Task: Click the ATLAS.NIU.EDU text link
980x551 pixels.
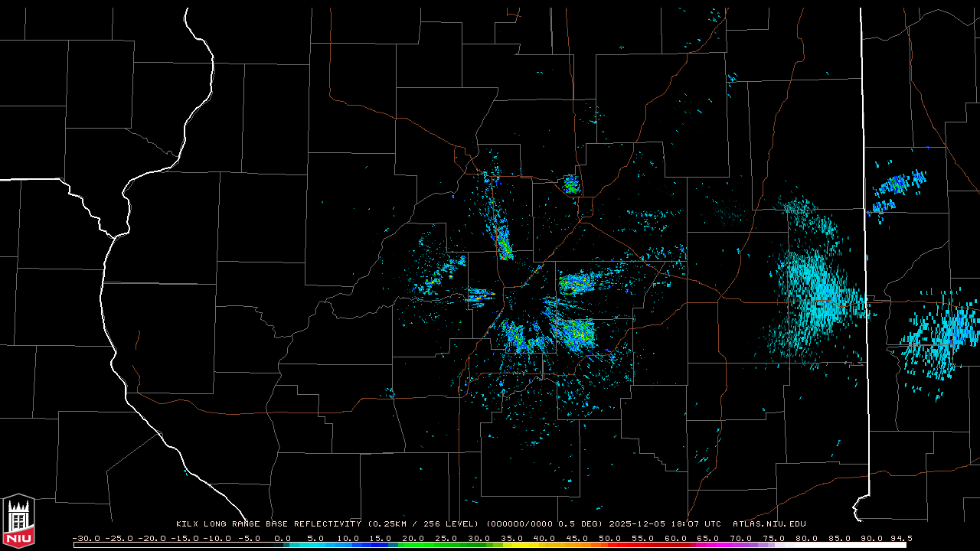Action: 769,524
